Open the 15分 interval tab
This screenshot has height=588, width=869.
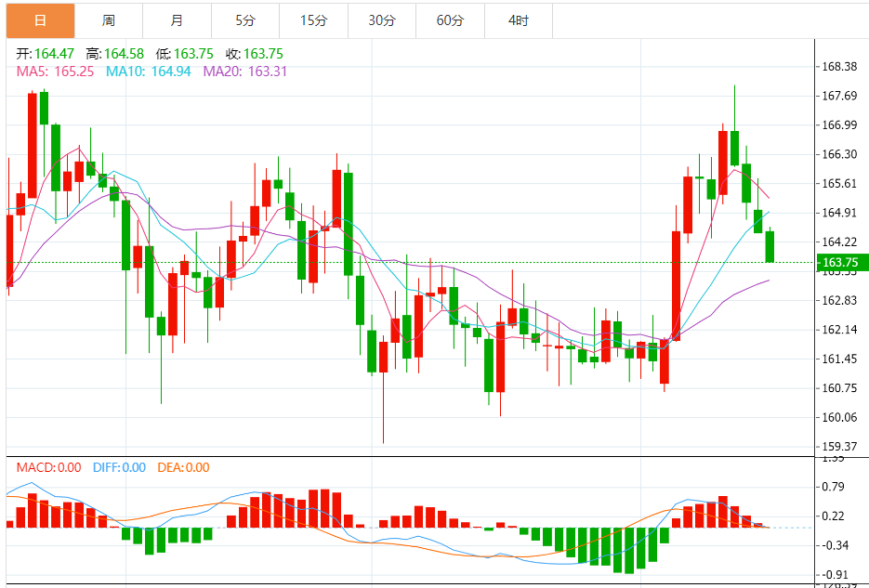(x=314, y=21)
